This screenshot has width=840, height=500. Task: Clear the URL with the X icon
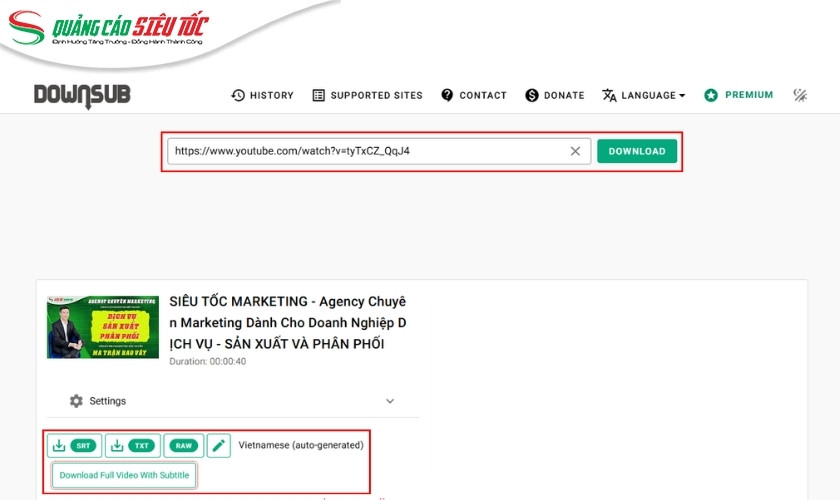point(575,151)
